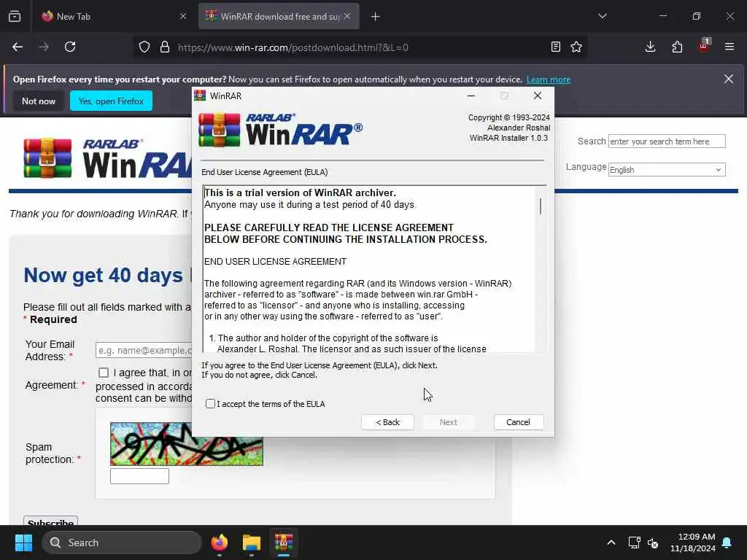Open the notifications bell icon
747x560 pixels.
(x=727, y=542)
